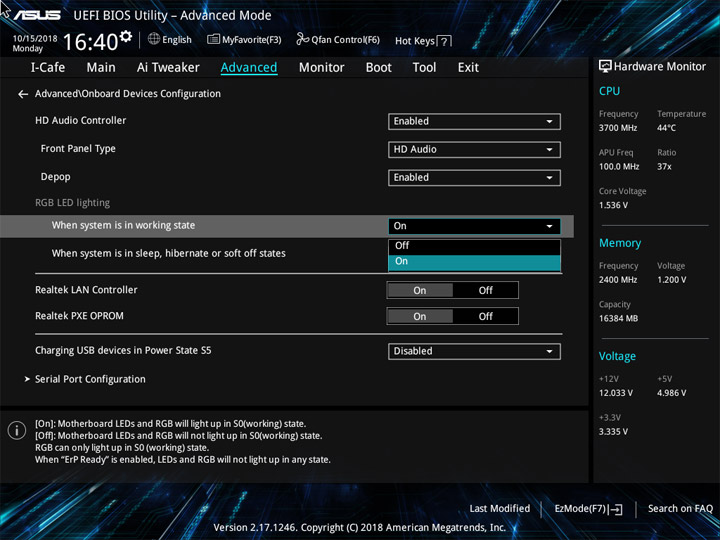This screenshot has height=540, width=720.
Task: Click Charging USB devices in Power State S5 label
Action: (x=123, y=350)
